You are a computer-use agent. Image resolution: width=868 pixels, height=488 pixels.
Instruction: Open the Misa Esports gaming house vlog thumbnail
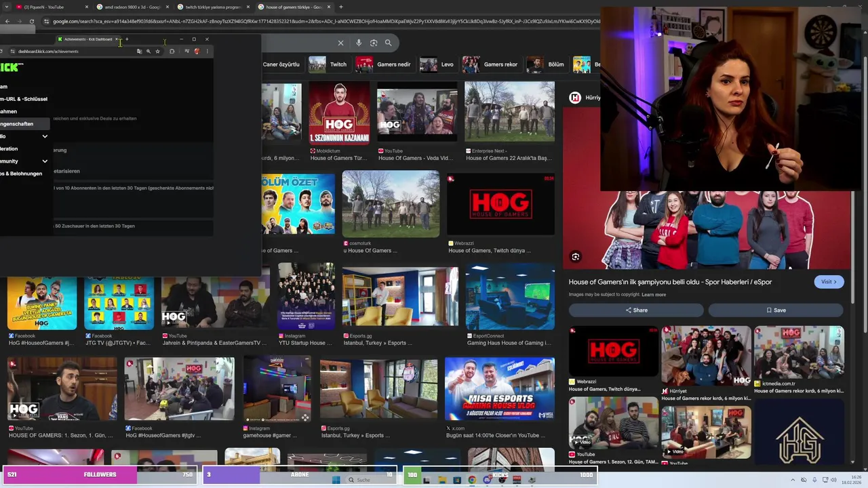tap(500, 389)
